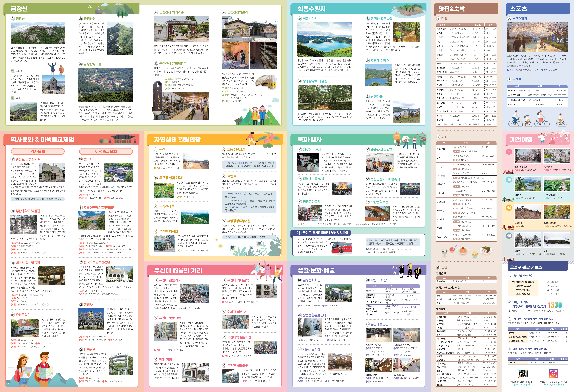Click the compass icon beside 부산문화관광해설사와 함께하는 투어
Viewport: 574px width, 392px height.
pos(510,319)
